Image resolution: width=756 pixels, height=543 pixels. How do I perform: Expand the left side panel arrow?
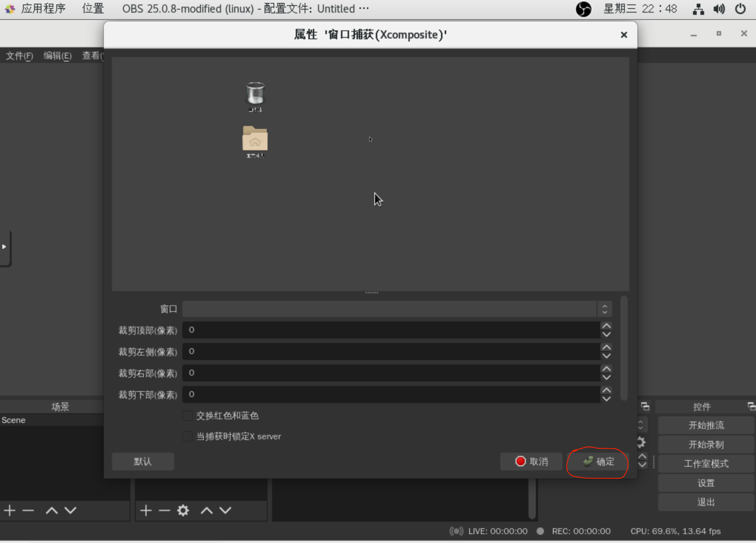pyautogui.click(x=4, y=247)
